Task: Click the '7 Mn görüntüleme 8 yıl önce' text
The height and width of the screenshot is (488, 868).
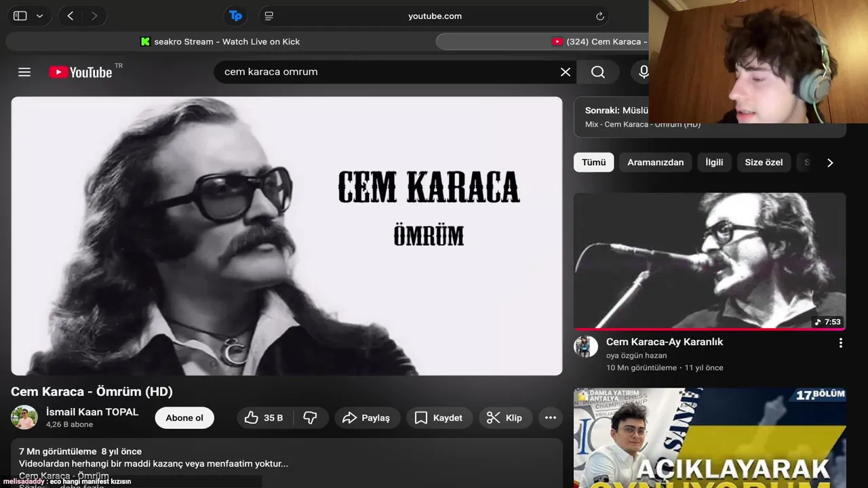Action: (x=80, y=451)
